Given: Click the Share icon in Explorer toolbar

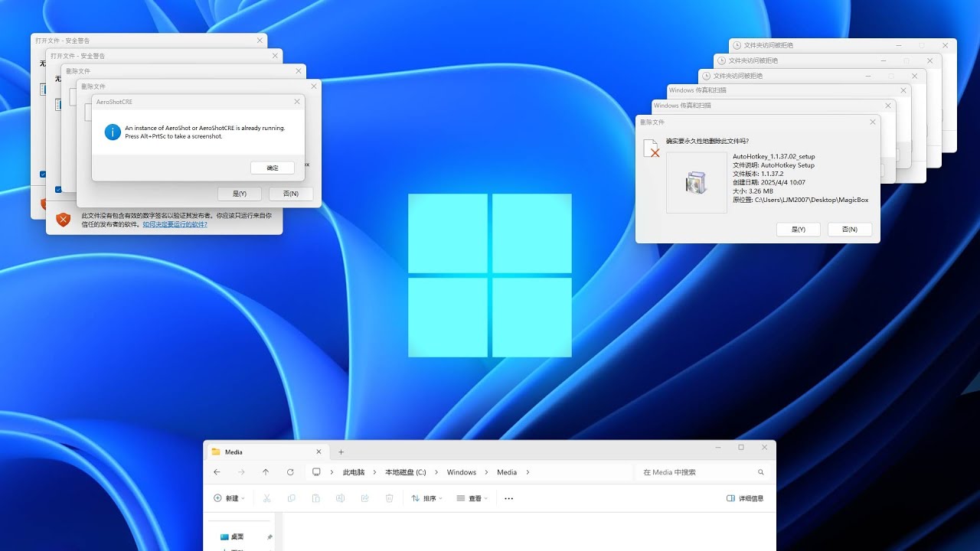Looking at the screenshot, I should tap(365, 498).
